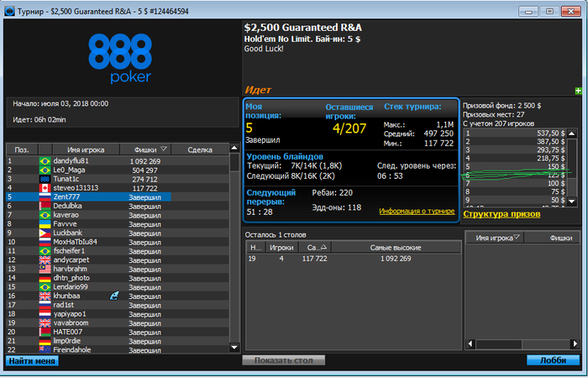Sort the table-players panel by Имя игрока
This screenshot has height=378, width=588.
click(x=495, y=238)
